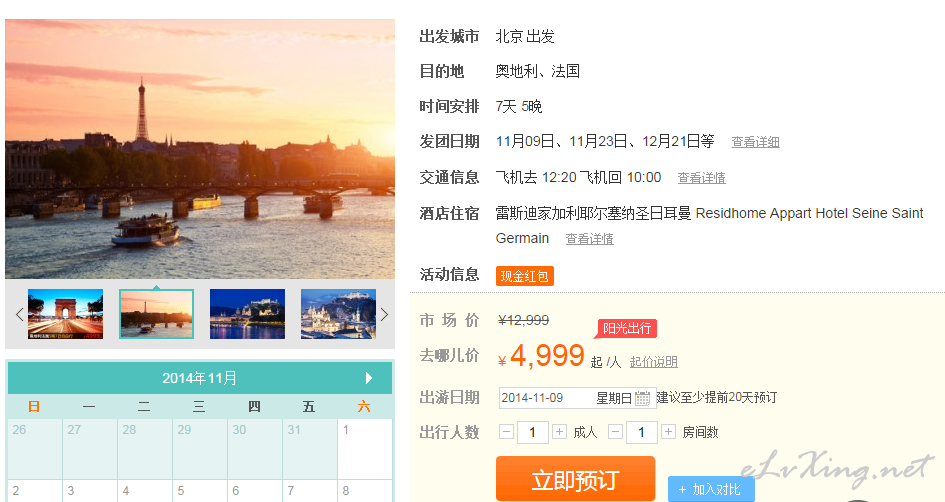The width and height of the screenshot is (945, 502).
Task: Increase the room count with plus
Action: coord(668,432)
